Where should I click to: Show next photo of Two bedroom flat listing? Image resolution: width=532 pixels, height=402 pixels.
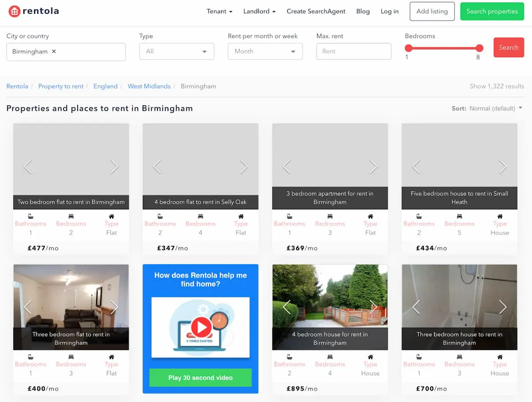click(114, 167)
